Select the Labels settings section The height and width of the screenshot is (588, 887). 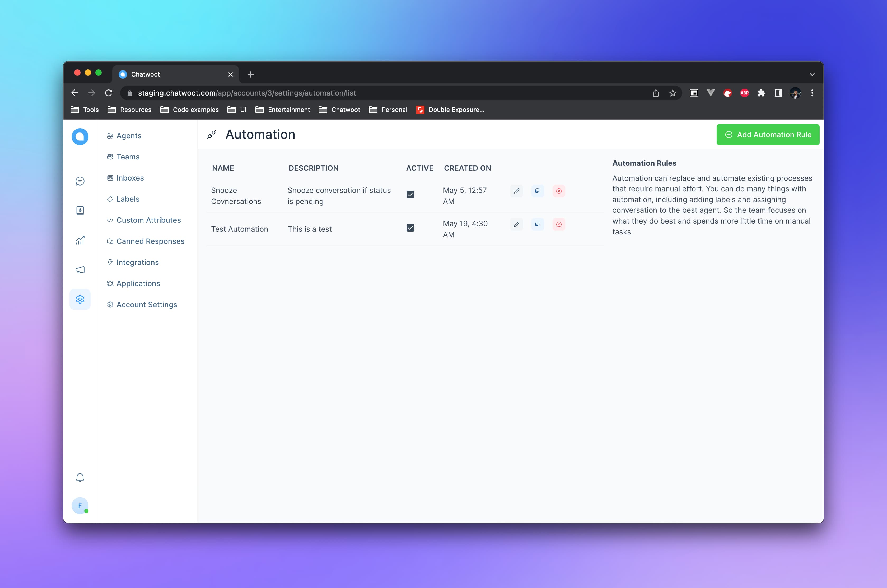pyautogui.click(x=127, y=199)
